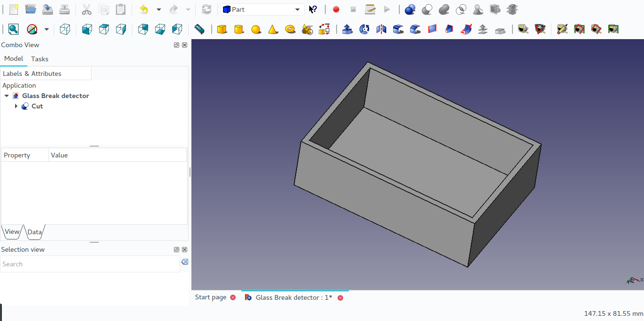644x321 pixels.
Task: Create a Box primitive
Action: [x=222, y=29]
